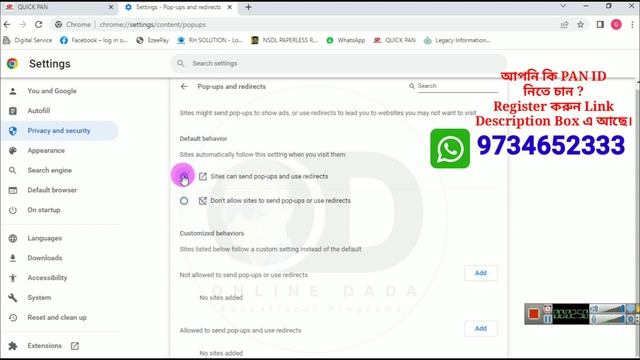Adjust recorder speaker volume slider
The width and height of the screenshot is (640, 360).
pyautogui.click(x=613, y=309)
